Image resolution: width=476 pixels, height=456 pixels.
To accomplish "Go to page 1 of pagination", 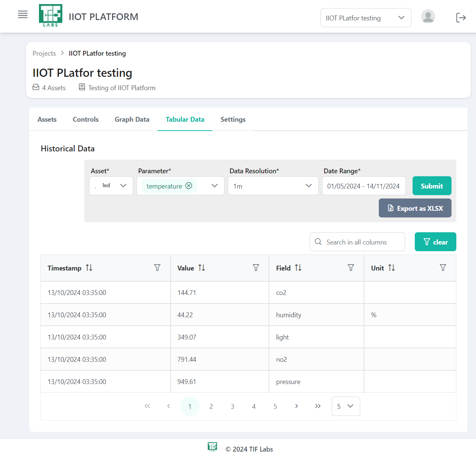I will point(190,406).
